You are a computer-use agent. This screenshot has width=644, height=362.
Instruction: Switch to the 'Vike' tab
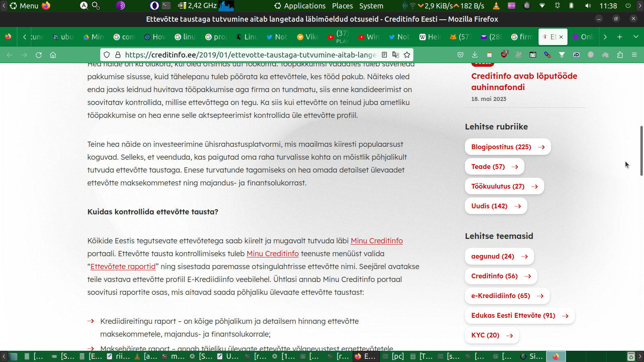(308, 37)
